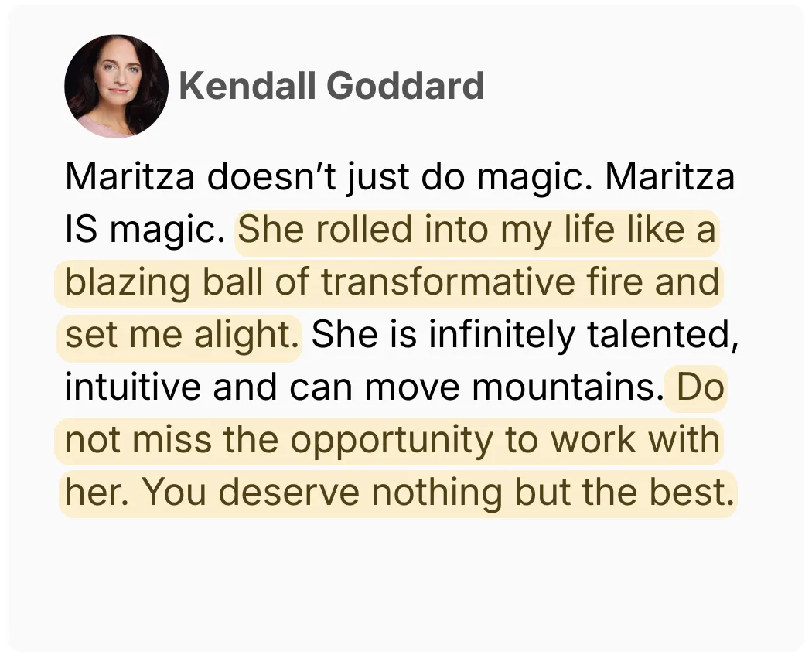Click the highlighted text "set me alight."
The height and width of the screenshot is (665, 812).
(x=181, y=336)
